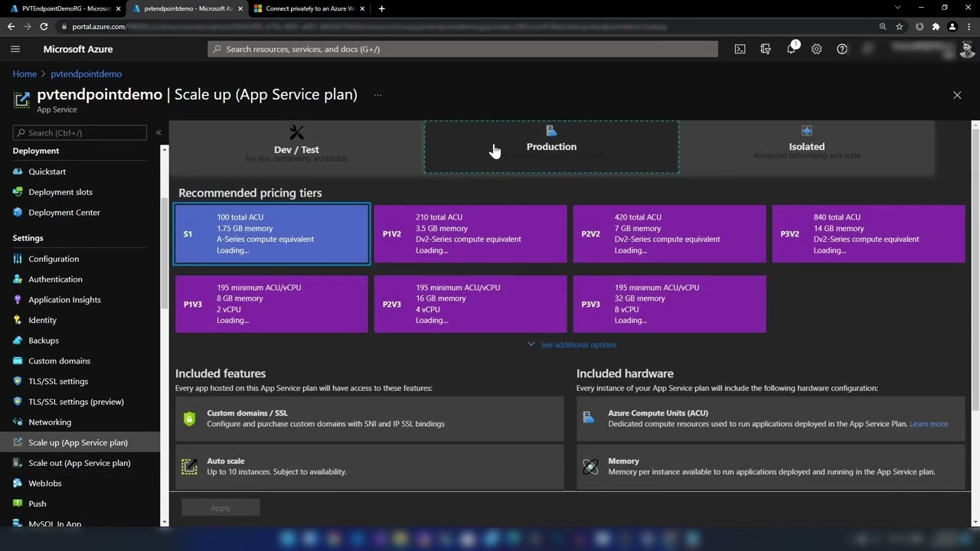Viewport: 980px width, 551px height.
Task: Click the Configuration icon in sidebar
Action: click(x=18, y=259)
